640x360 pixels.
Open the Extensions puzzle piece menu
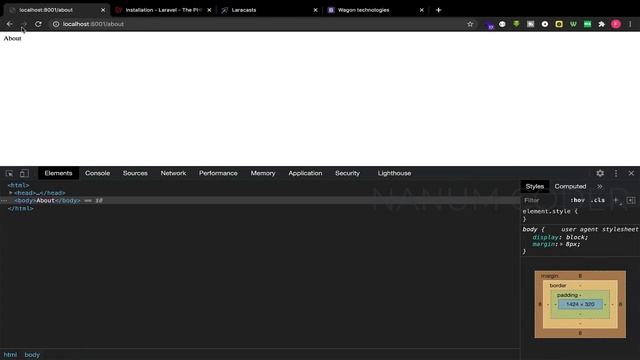coord(601,24)
